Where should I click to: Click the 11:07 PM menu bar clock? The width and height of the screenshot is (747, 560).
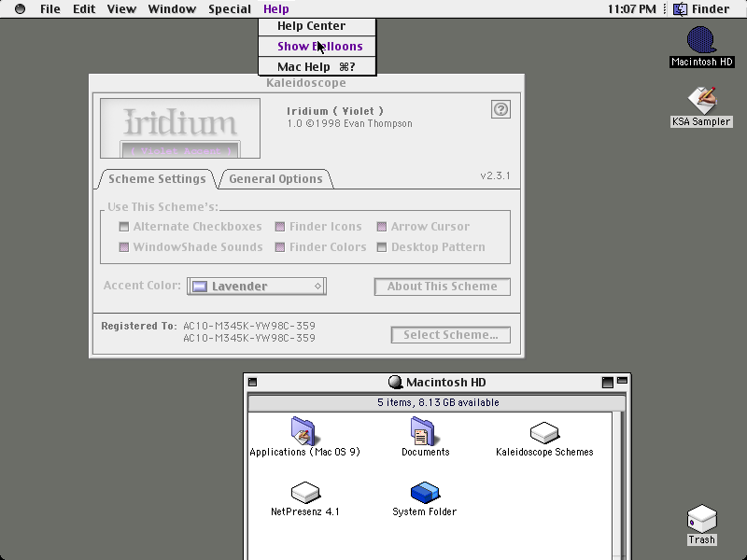632,8
